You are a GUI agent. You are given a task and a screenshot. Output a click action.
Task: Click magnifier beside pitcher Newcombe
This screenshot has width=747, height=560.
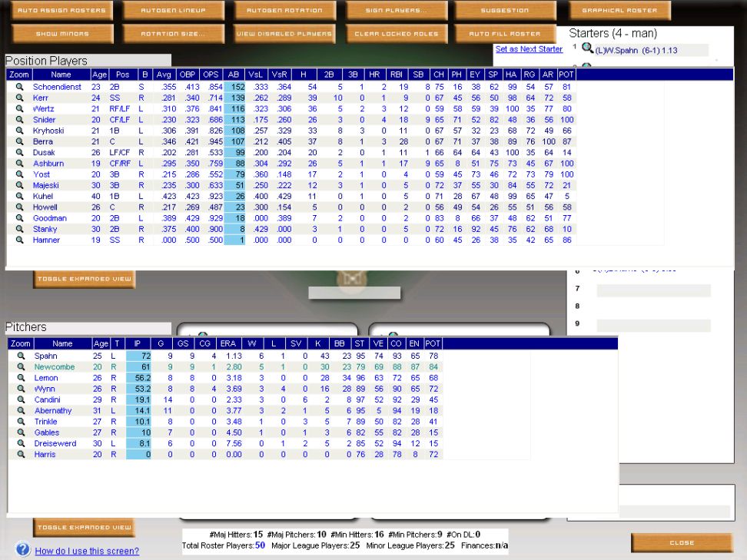(21, 366)
